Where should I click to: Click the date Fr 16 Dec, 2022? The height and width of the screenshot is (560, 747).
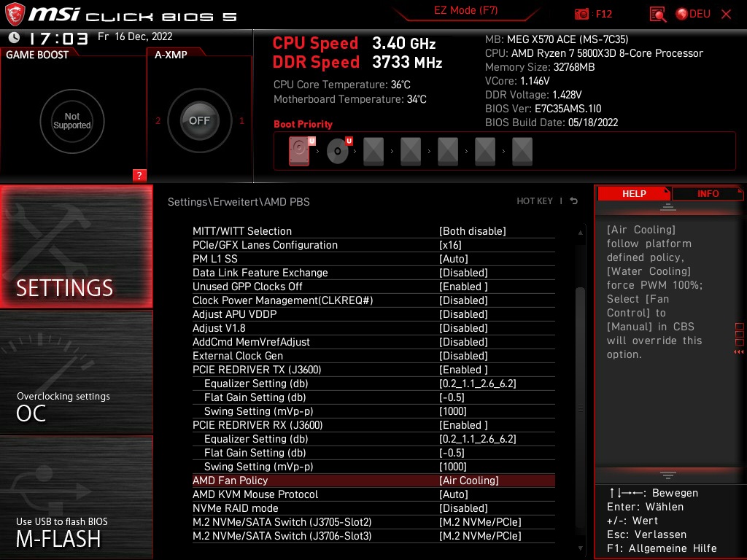point(135,36)
